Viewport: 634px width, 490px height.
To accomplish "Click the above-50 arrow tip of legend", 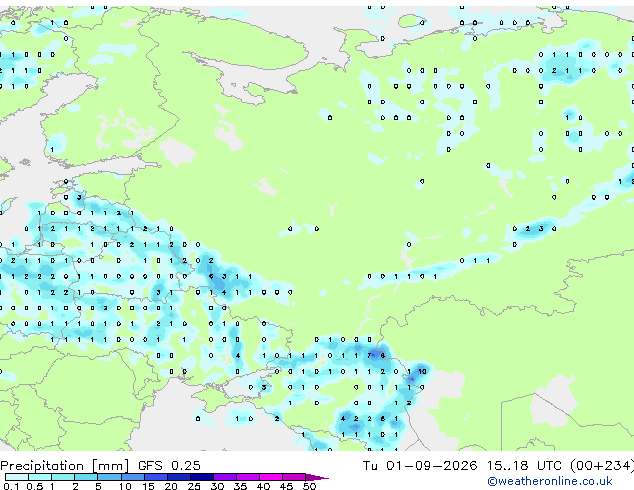I will point(317,477).
